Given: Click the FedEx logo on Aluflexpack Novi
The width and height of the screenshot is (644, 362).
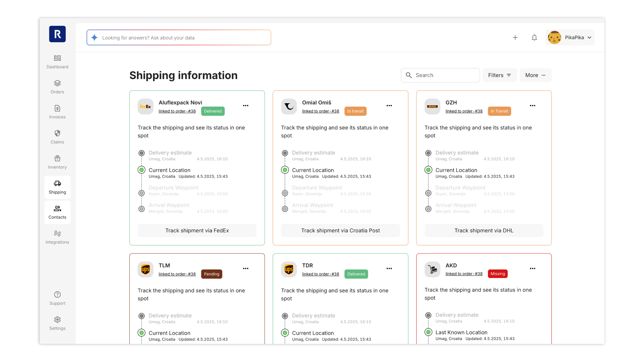Looking at the screenshot, I should click(x=146, y=107).
